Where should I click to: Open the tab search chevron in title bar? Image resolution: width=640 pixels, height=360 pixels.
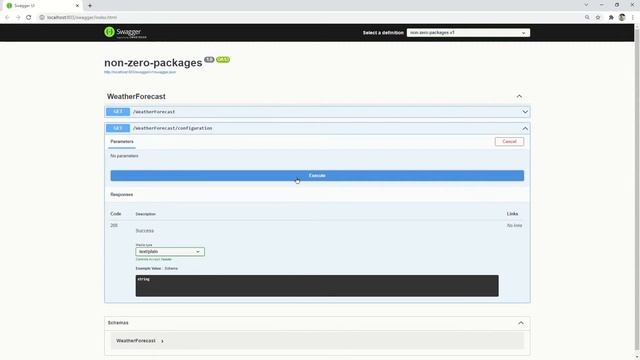point(586,5)
